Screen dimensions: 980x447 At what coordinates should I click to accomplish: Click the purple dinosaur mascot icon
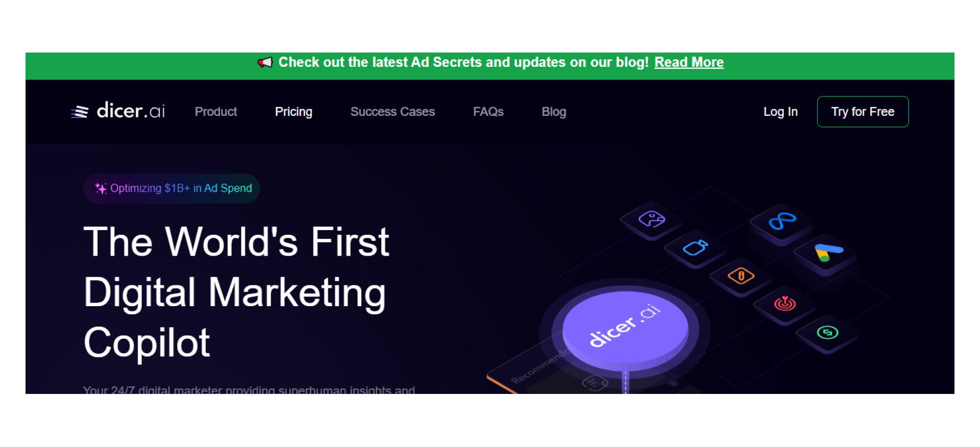651,219
